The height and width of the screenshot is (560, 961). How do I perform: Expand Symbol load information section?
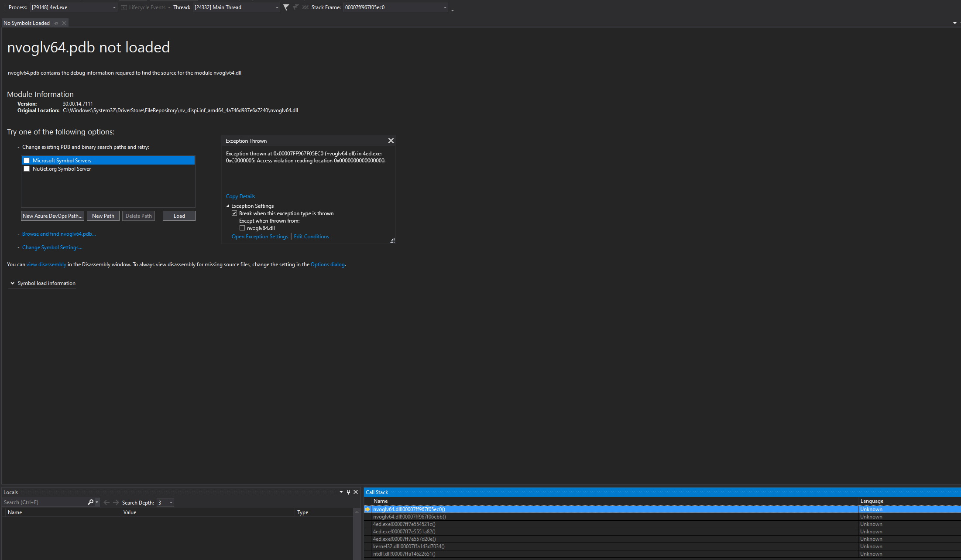tap(13, 283)
